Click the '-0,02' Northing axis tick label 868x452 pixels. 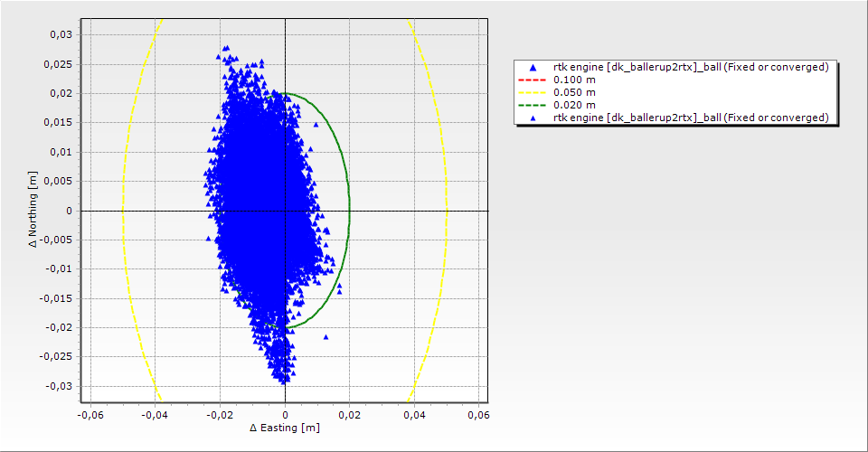[59, 327]
